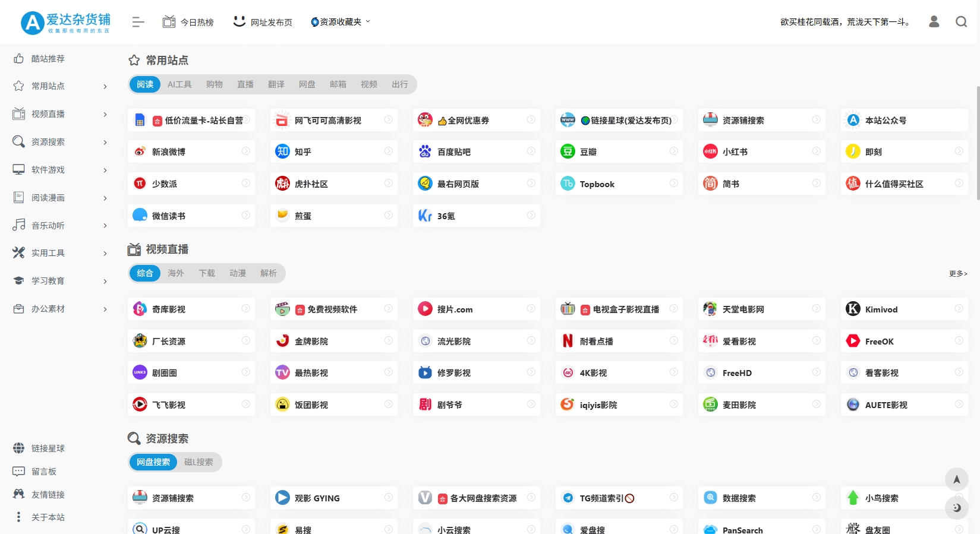Viewport: 980px width, 534px height.
Task: Open the 资源收藏夹 dropdown menu
Action: [341, 22]
